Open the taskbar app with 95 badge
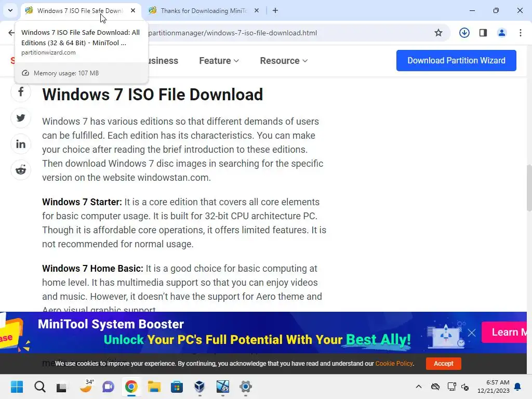532x399 pixels. pyautogui.click(x=222, y=387)
